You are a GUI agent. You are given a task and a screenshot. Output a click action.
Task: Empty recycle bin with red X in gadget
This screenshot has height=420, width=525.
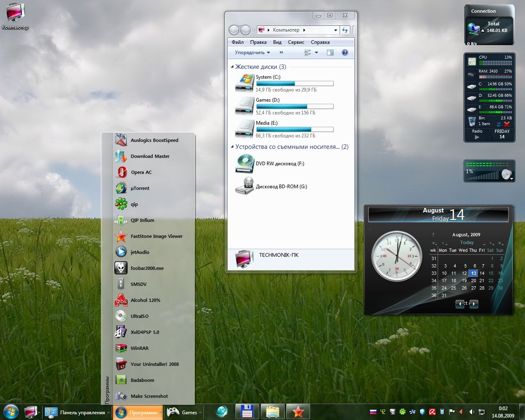tap(507, 124)
